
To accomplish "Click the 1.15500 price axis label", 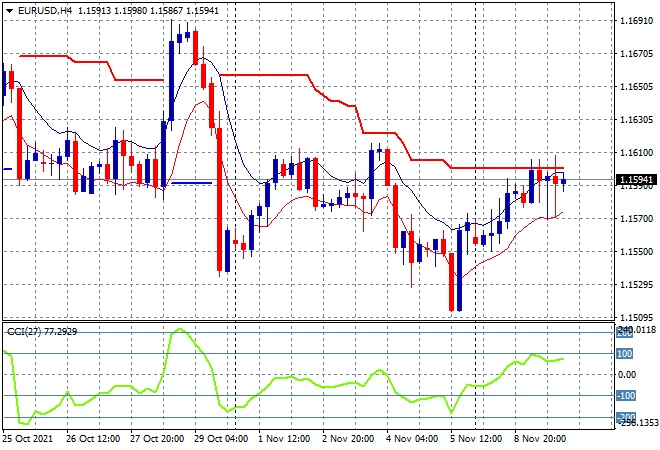I will click(x=636, y=252).
